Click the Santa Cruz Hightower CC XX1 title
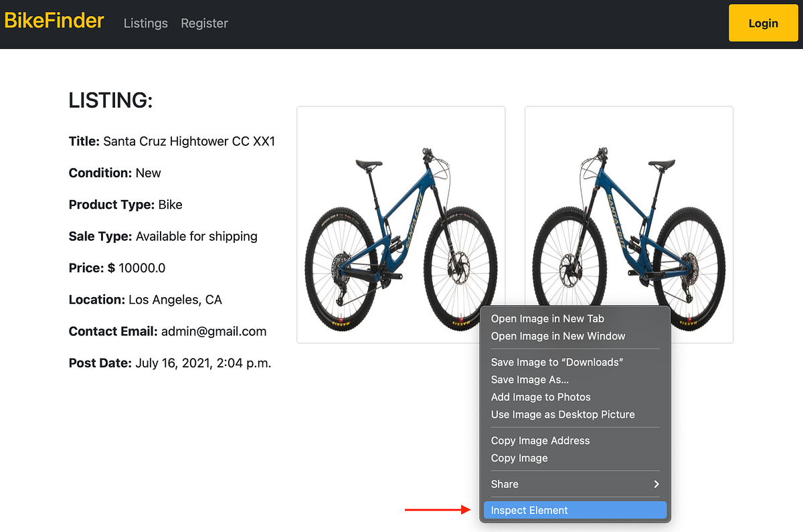The image size is (803, 532). (x=189, y=141)
